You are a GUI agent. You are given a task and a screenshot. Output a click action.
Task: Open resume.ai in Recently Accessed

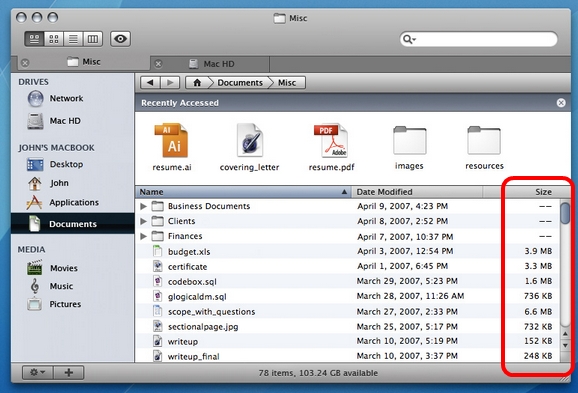tap(172, 147)
